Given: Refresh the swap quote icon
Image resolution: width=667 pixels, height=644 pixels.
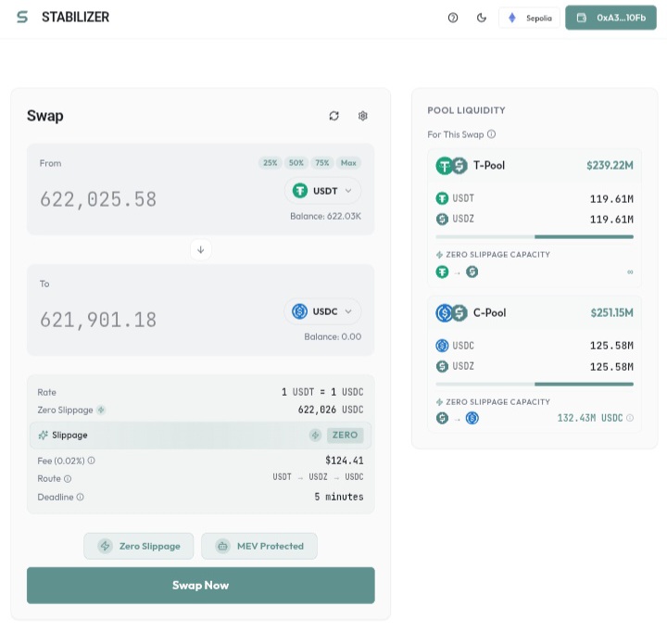Looking at the screenshot, I should [333, 116].
